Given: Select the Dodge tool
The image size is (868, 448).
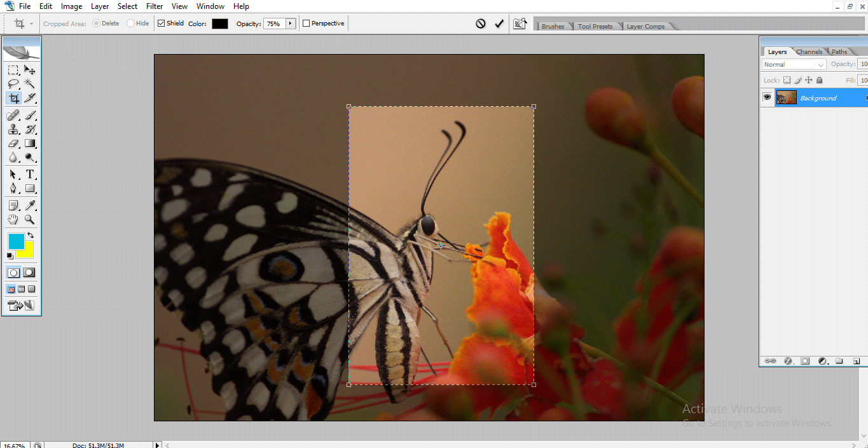Looking at the screenshot, I should (x=30, y=158).
